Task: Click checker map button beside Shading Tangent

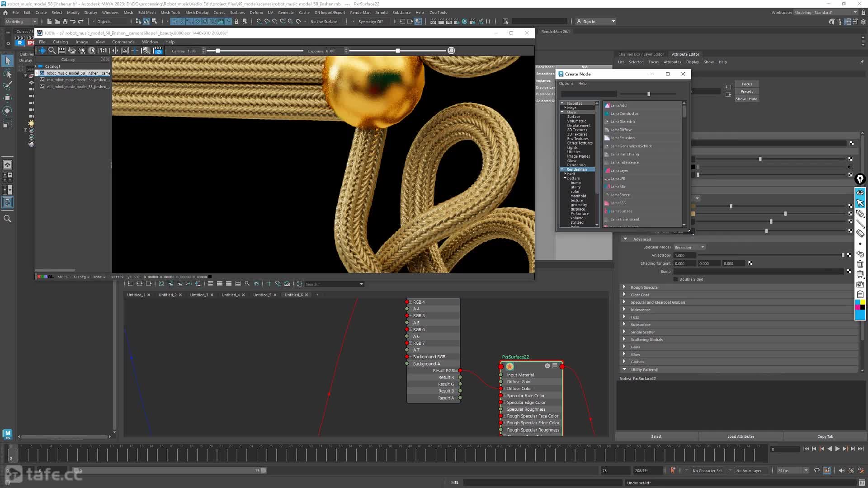Action: click(x=750, y=263)
